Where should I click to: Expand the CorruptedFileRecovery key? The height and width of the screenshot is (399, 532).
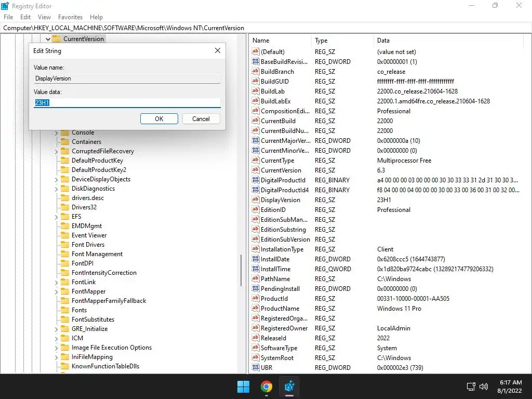click(x=56, y=152)
